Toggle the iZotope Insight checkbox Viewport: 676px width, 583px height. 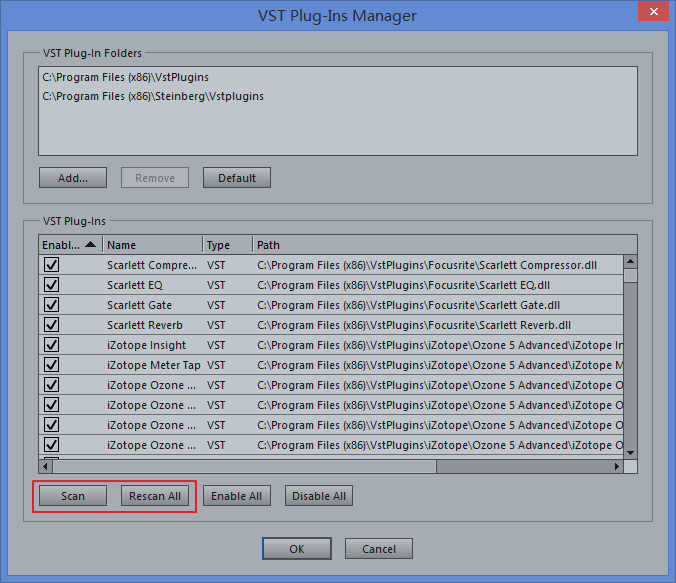click(x=51, y=345)
